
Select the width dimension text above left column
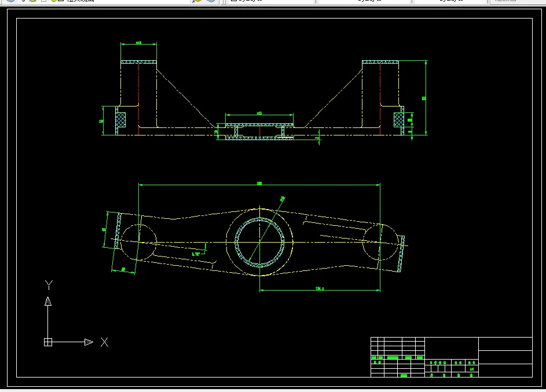point(138,42)
